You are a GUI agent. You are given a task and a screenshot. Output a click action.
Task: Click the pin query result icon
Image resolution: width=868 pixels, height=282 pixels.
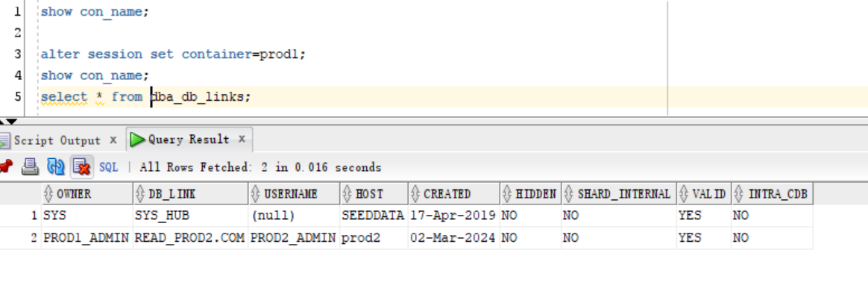click(x=5, y=166)
